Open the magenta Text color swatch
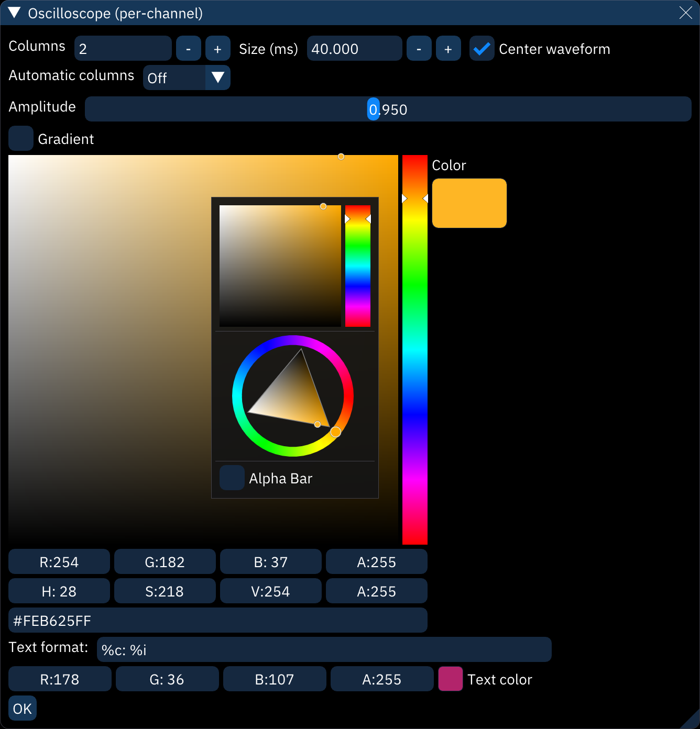The width and height of the screenshot is (700, 729). (451, 679)
